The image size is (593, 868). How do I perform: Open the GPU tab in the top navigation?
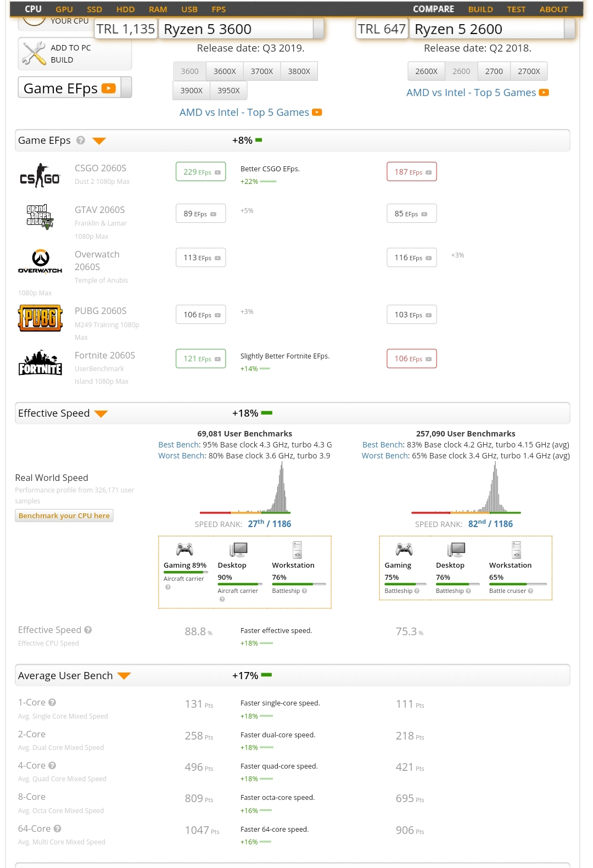click(64, 9)
